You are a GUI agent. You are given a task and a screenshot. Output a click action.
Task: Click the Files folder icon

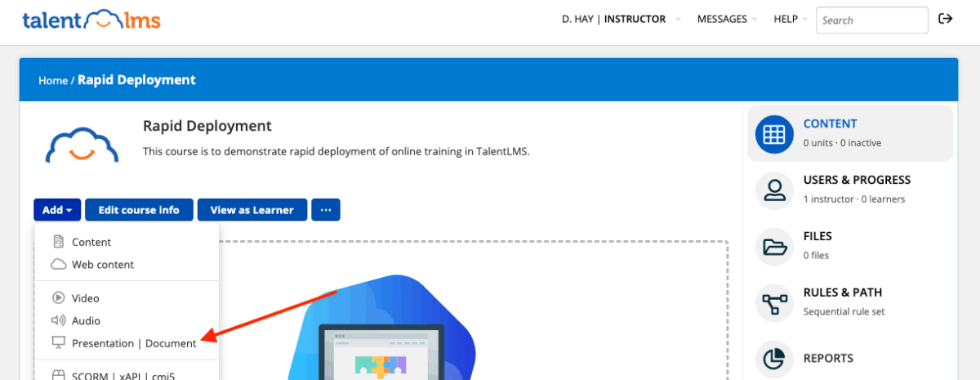click(x=774, y=246)
